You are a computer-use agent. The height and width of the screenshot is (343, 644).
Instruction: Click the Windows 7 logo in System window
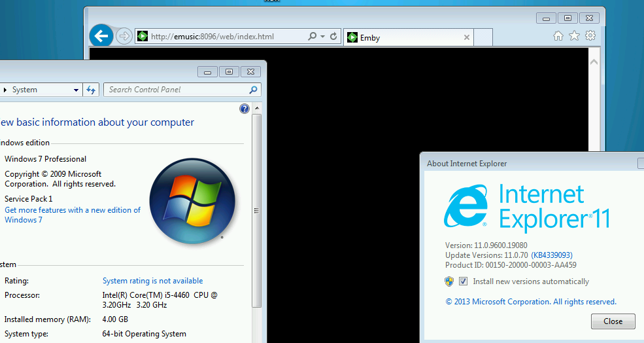pos(192,201)
